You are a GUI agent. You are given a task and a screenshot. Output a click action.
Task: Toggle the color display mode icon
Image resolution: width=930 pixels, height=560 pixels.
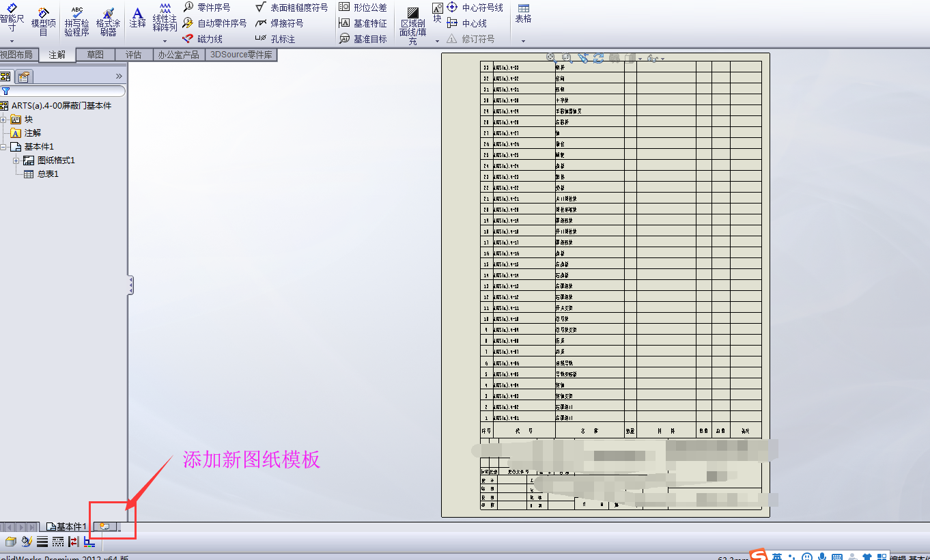coord(89,542)
